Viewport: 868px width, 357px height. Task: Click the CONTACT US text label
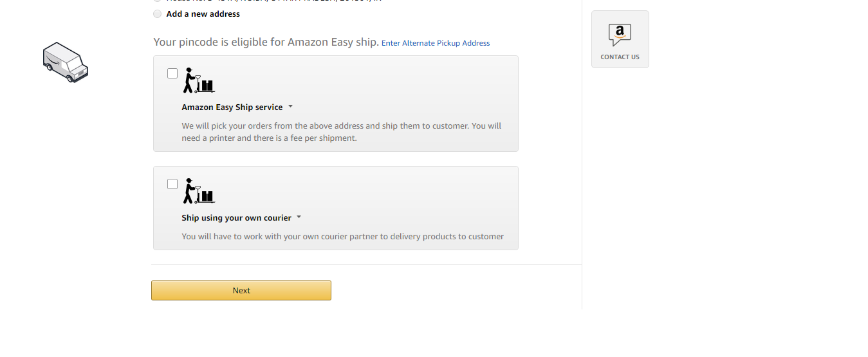coord(620,57)
